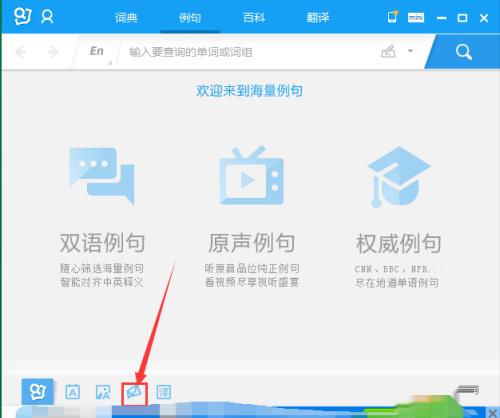Click the Youdao dictionary logo in the title bar

click(23, 16)
